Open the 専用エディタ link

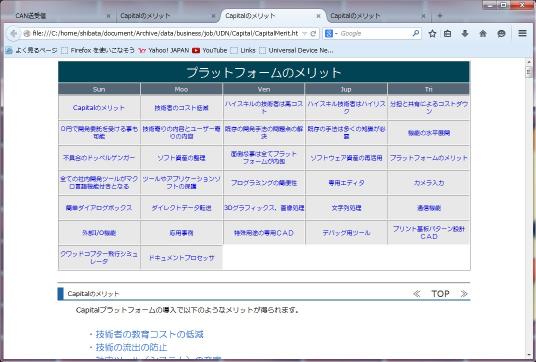point(346,183)
